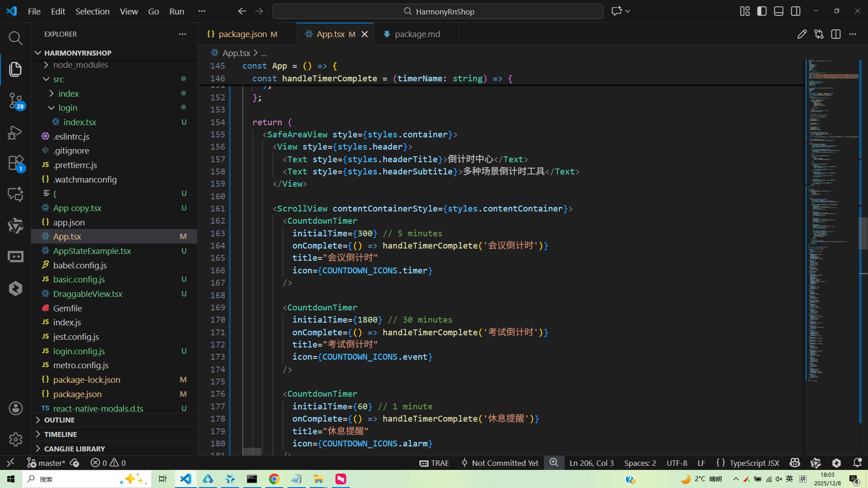Open the Search view in activity bar
Image resolution: width=868 pixels, height=488 pixels.
pyautogui.click(x=15, y=38)
